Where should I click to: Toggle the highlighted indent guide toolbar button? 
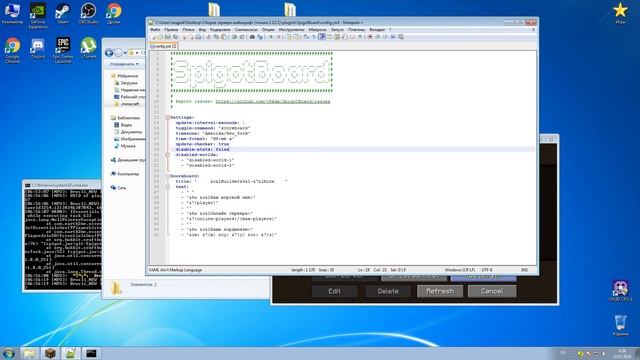click(322, 37)
